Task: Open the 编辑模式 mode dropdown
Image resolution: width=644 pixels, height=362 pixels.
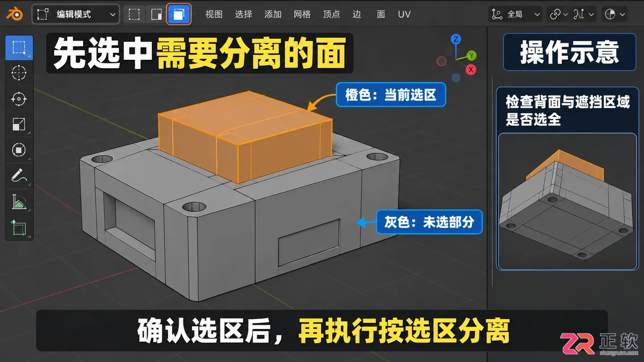Action: (x=76, y=14)
